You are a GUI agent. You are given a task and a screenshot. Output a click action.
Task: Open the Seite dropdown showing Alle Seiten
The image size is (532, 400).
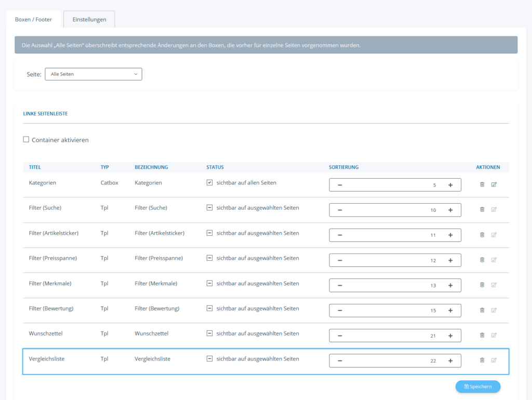94,74
